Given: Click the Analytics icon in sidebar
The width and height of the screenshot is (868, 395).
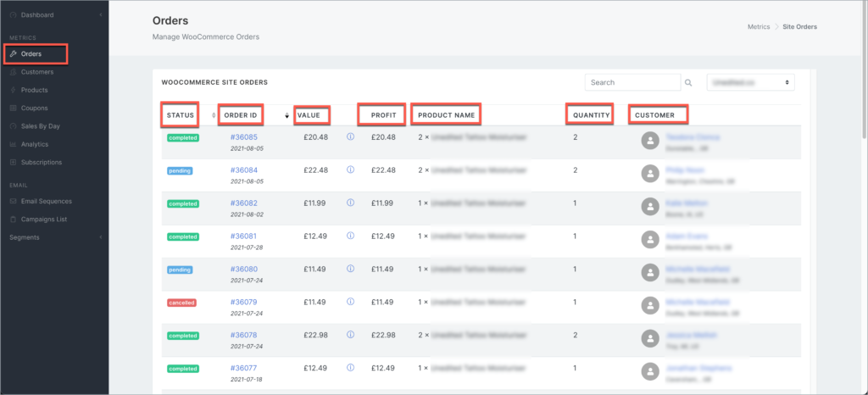Looking at the screenshot, I should (13, 144).
